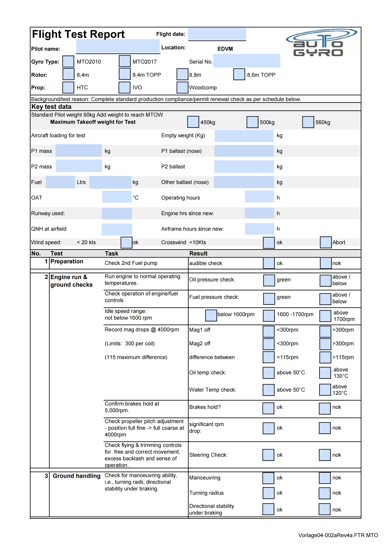Check the MTO2010 gyro type box
Viewport: 392px width, 555px height.
(68, 61)
